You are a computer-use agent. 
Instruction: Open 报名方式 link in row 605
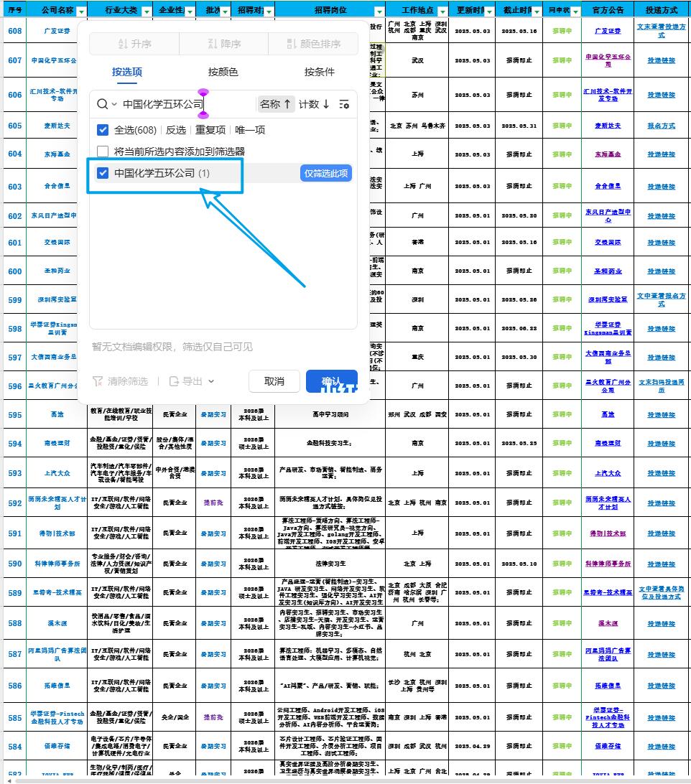click(661, 126)
